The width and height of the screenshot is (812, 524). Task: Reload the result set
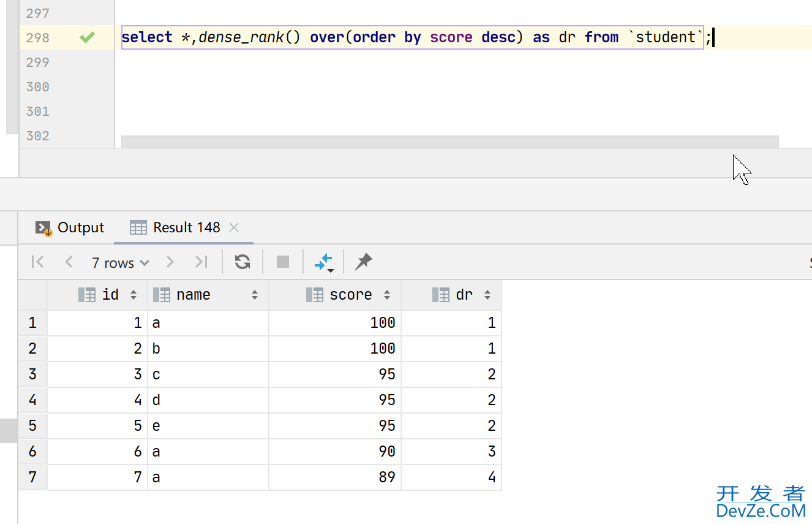pos(242,262)
